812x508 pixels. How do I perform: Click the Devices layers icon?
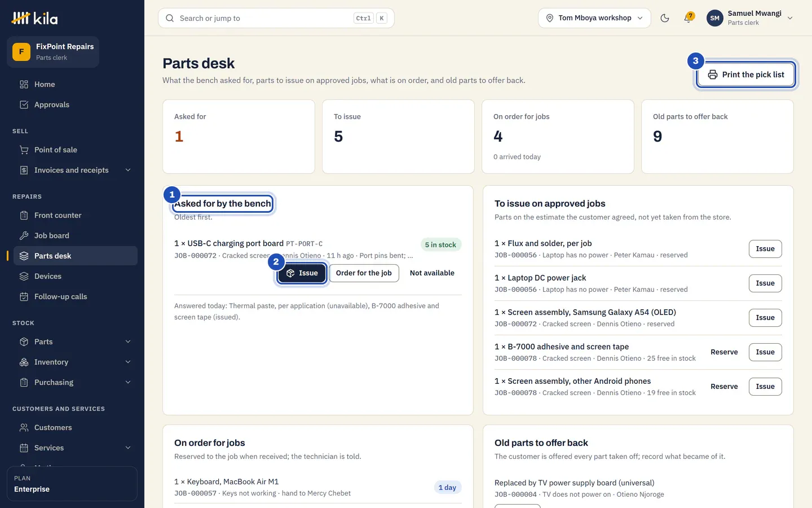click(24, 277)
